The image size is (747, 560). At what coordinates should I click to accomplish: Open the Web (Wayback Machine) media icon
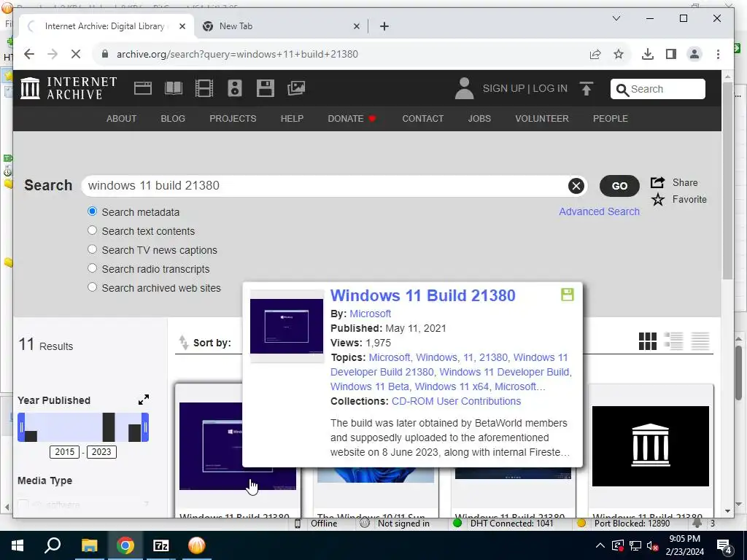[143, 88]
